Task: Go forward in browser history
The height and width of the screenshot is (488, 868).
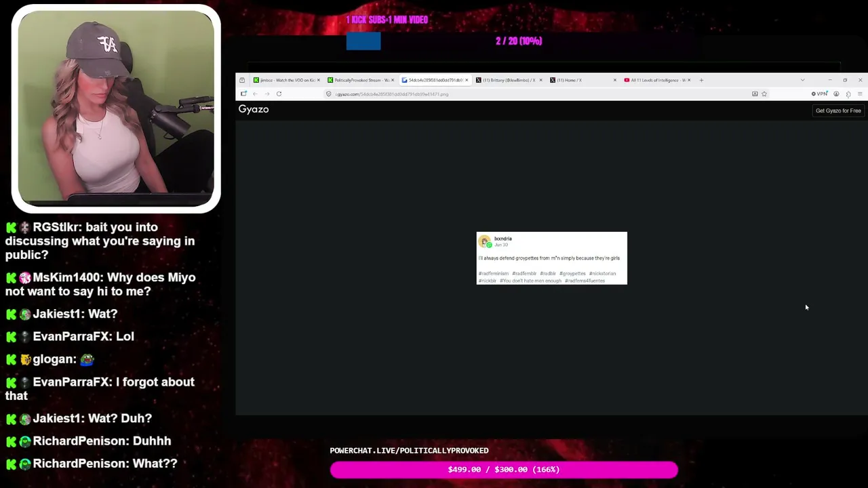Action: (267, 94)
